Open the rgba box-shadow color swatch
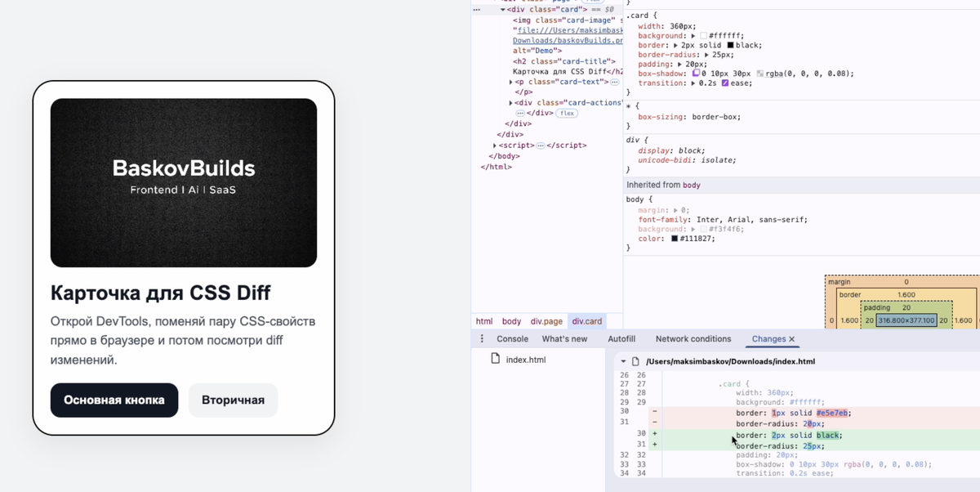Viewport: 980px width, 492px height. point(759,74)
